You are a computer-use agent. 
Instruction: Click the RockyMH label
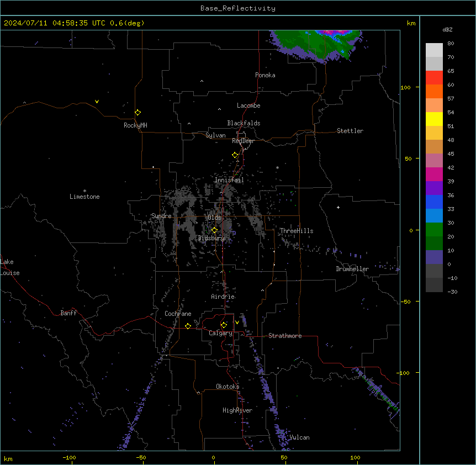click(x=135, y=125)
